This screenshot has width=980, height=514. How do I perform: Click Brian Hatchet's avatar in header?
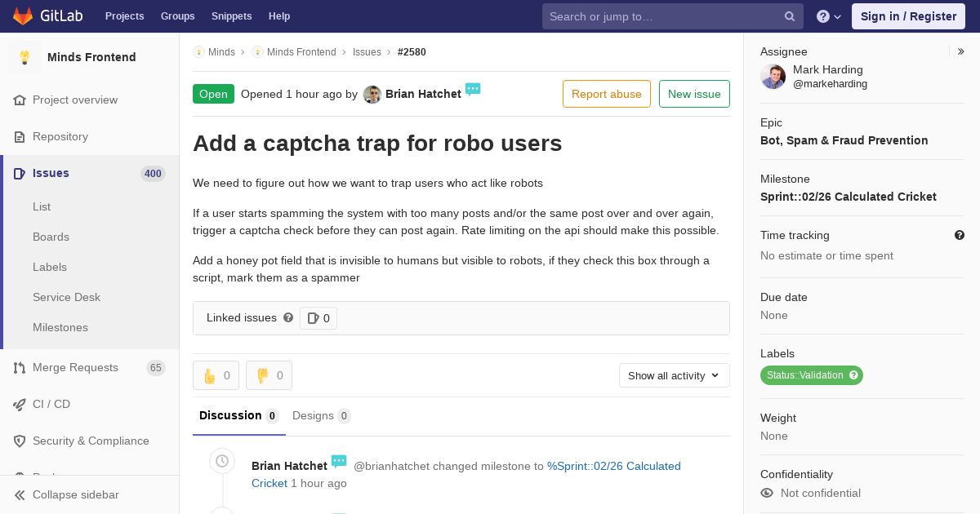(372, 95)
